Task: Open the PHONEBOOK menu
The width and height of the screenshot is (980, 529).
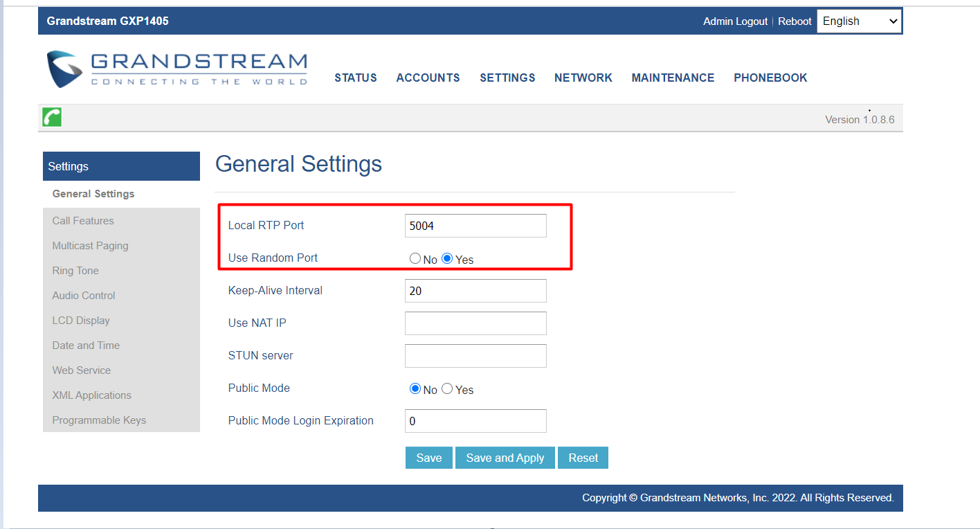Action: 770,78
